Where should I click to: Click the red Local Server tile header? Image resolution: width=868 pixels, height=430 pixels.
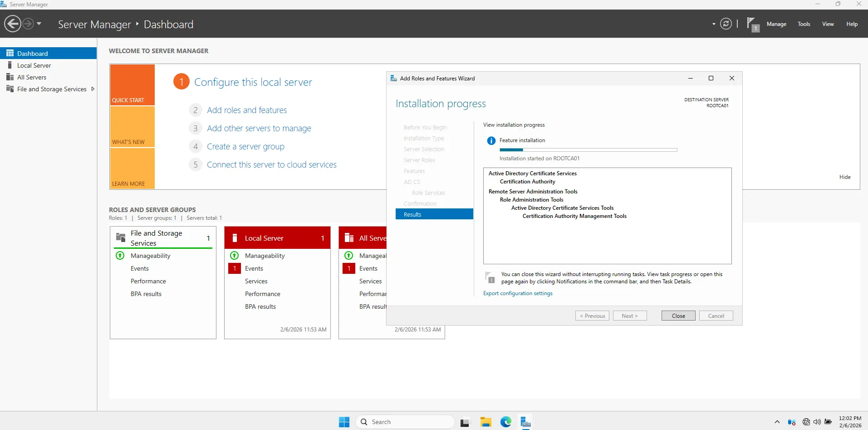pos(277,238)
